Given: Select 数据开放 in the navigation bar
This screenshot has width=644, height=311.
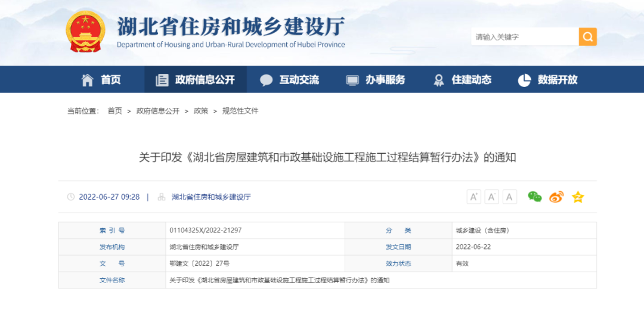Looking at the screenshot, I should pyautogui.click(x=548, y=80).
